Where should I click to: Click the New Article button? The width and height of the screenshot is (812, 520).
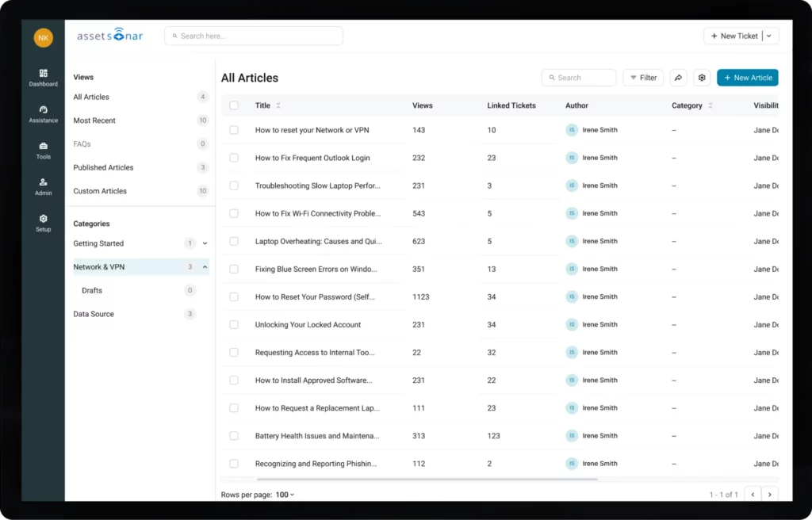point(748,78)
